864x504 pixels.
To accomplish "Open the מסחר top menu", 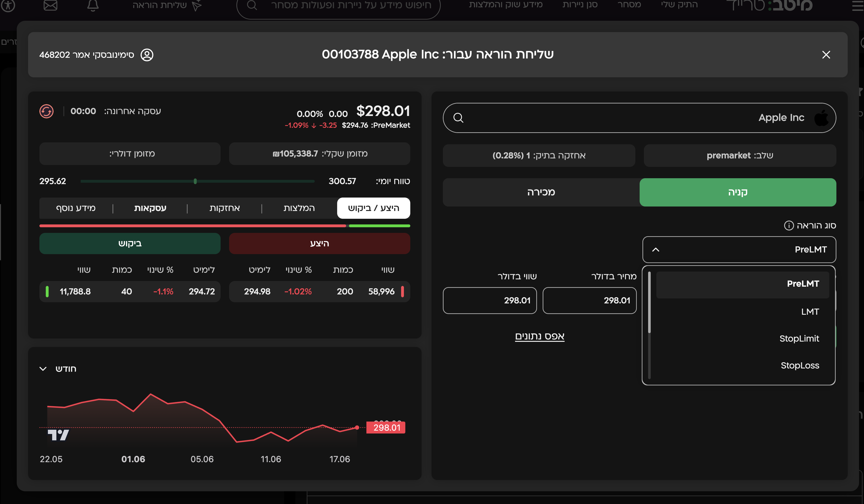I will [x=629, y=4].
